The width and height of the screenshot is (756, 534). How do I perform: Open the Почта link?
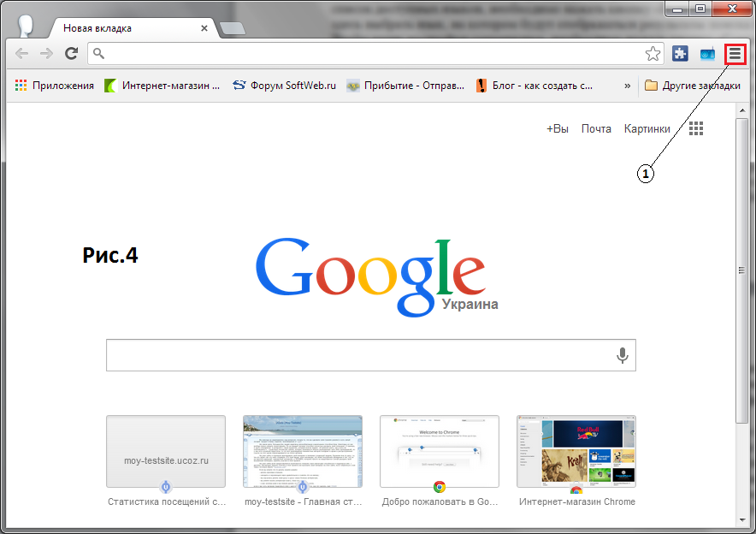(x=596, y=129)
